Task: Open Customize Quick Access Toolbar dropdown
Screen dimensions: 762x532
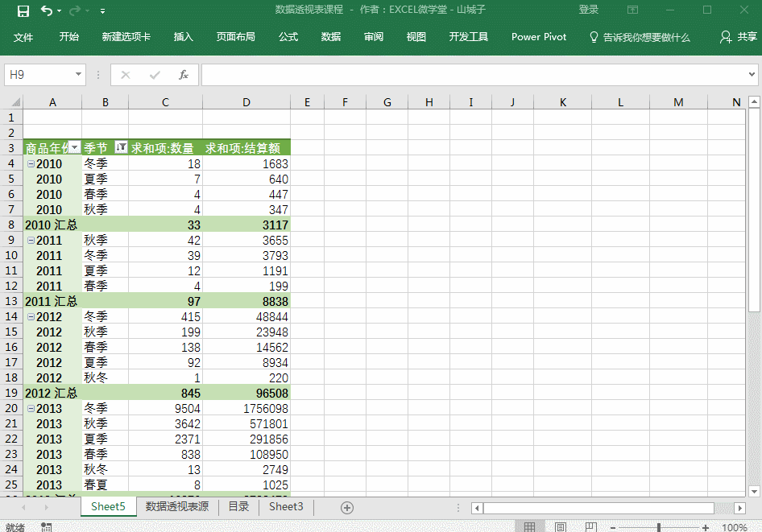Action: tap(102, 10)
